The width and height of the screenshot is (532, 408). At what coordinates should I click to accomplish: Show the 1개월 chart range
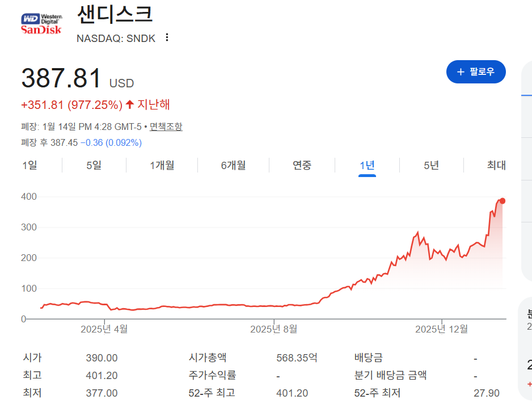(162, 165)
